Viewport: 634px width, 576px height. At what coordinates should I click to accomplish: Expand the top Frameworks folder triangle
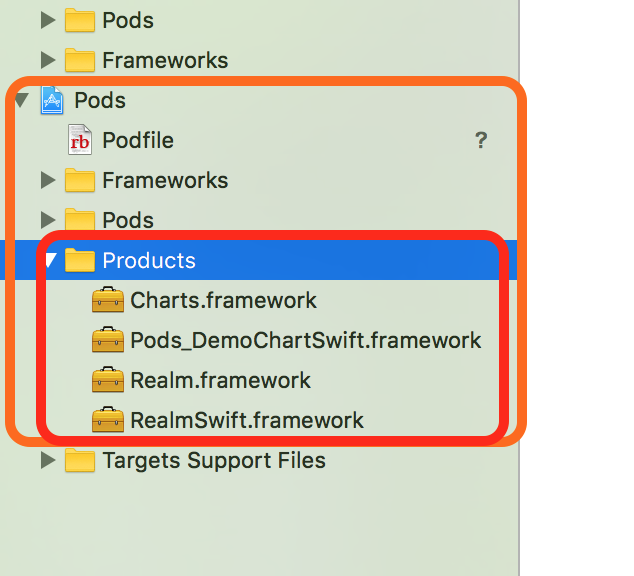(48, 60)
